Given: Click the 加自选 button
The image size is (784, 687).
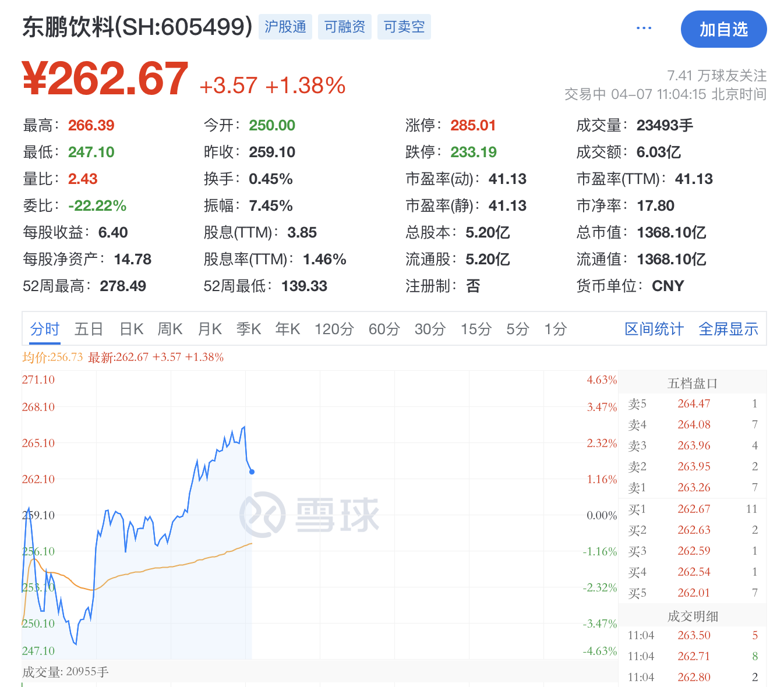Looking at the screenshot, I should coord(723,29).
